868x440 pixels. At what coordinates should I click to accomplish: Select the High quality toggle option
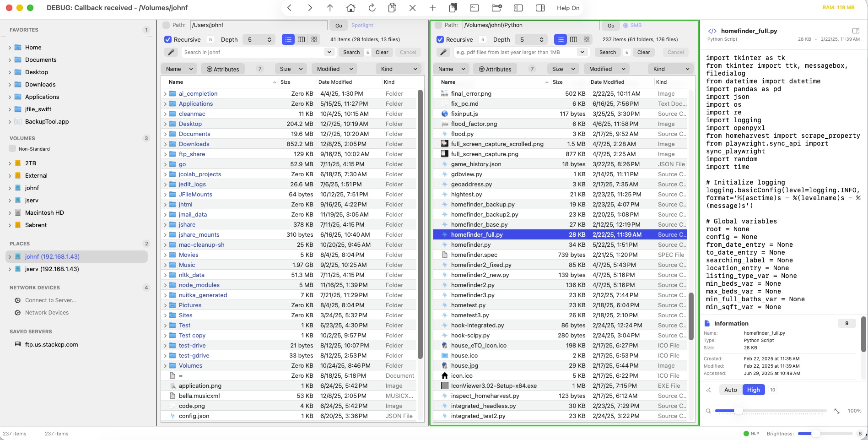[x=753, y=390]
